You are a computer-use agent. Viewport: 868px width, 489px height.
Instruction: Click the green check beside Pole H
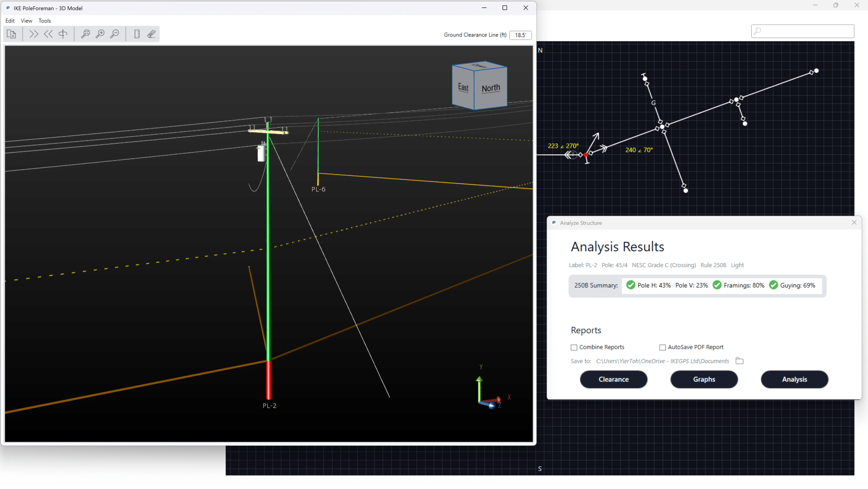[x=631, y=285]
